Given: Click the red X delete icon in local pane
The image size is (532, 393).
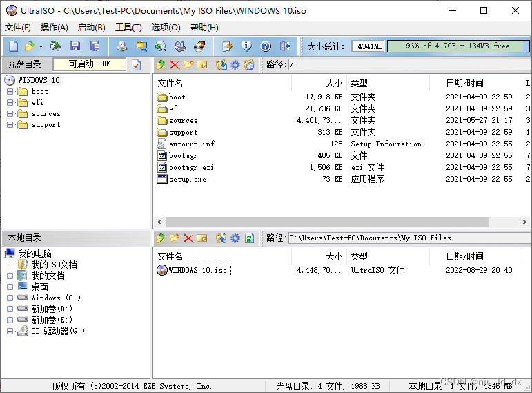Looking at the screenshot, I should tap(188, 238).
